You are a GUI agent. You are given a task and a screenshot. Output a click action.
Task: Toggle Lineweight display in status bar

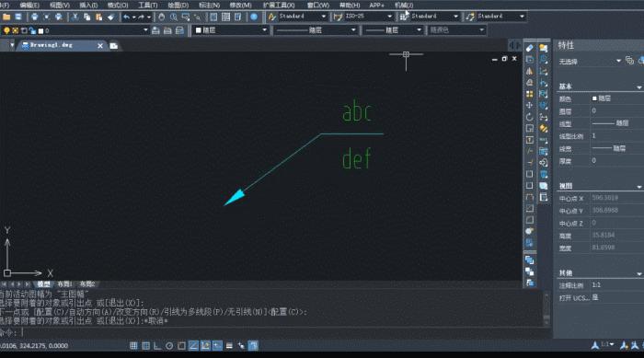pyautogui.click(x=229, y=346)
